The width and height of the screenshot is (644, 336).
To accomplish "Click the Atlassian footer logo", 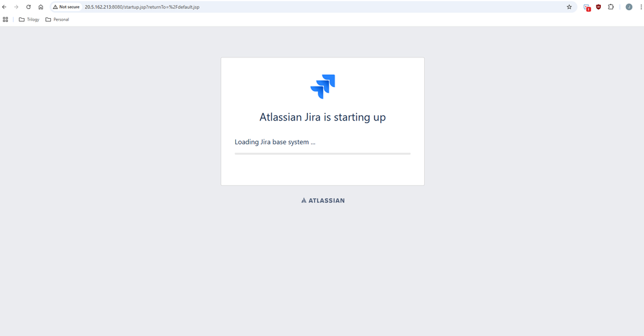I will click(x=323, y=201).
